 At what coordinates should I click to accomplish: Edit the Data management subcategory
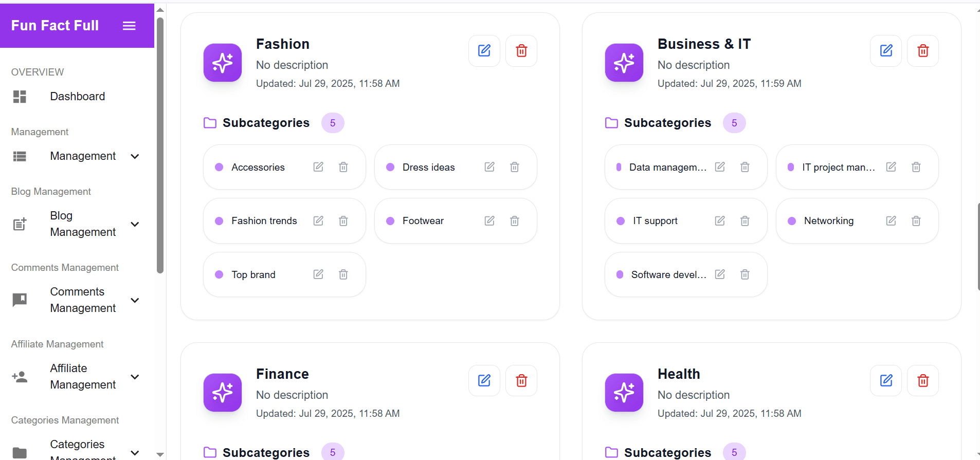[x=720, y=167]
